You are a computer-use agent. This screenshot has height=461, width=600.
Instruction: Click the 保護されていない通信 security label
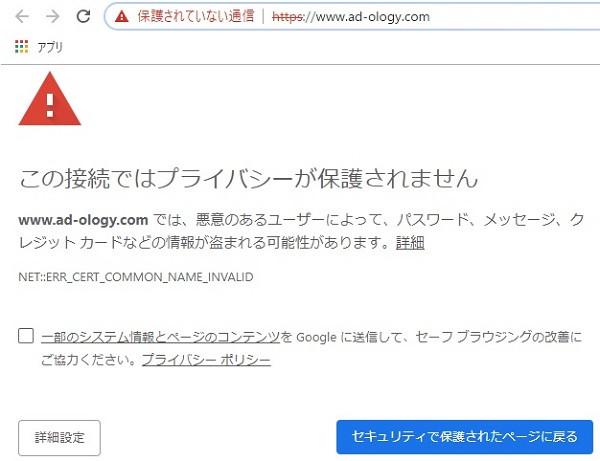196,16
